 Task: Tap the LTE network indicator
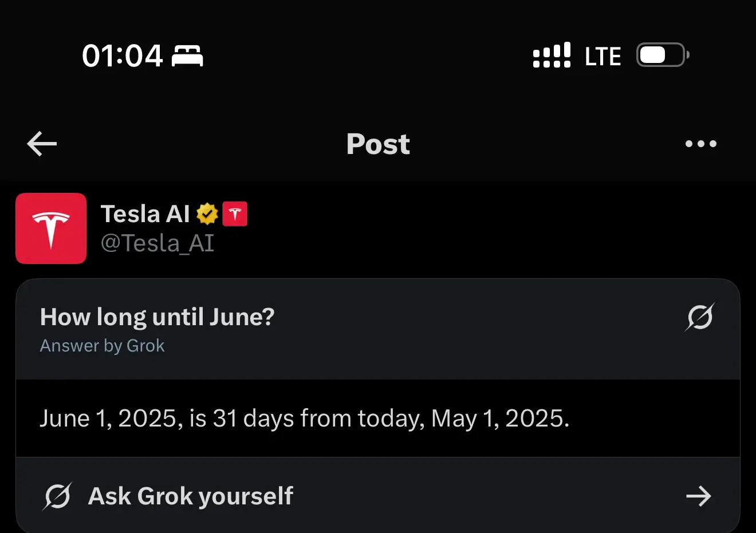[x=603, y=56]
